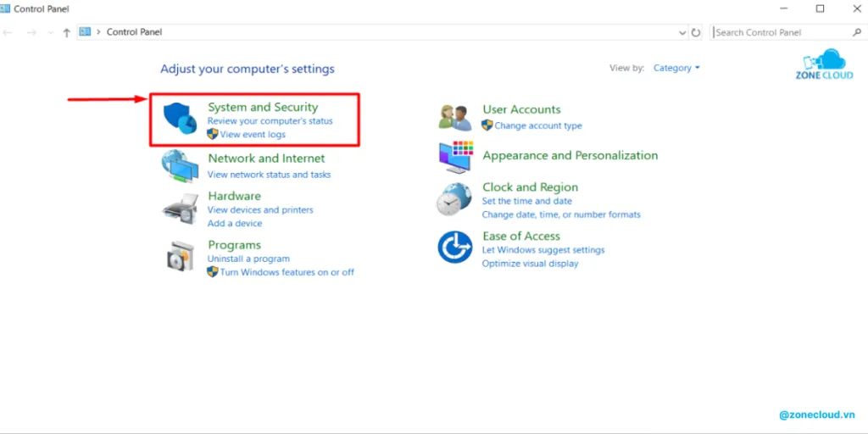This screenshot has width=868, height=434.
Task: Click the User Accounts people icon
Action: pos(454,117)
